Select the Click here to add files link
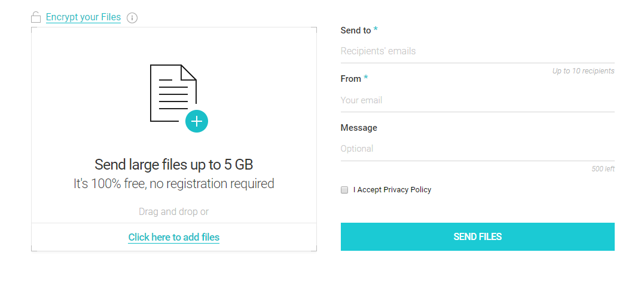 (x=174, y=237)
